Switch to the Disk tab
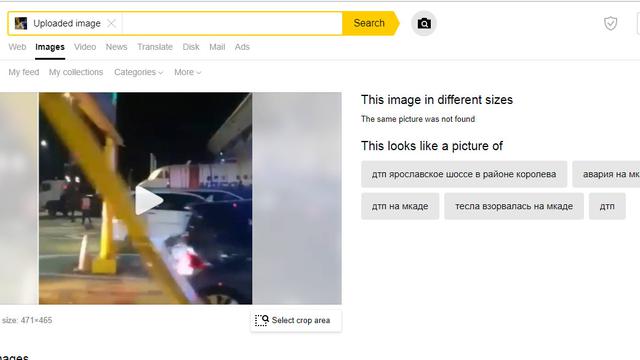 (191, 47)
